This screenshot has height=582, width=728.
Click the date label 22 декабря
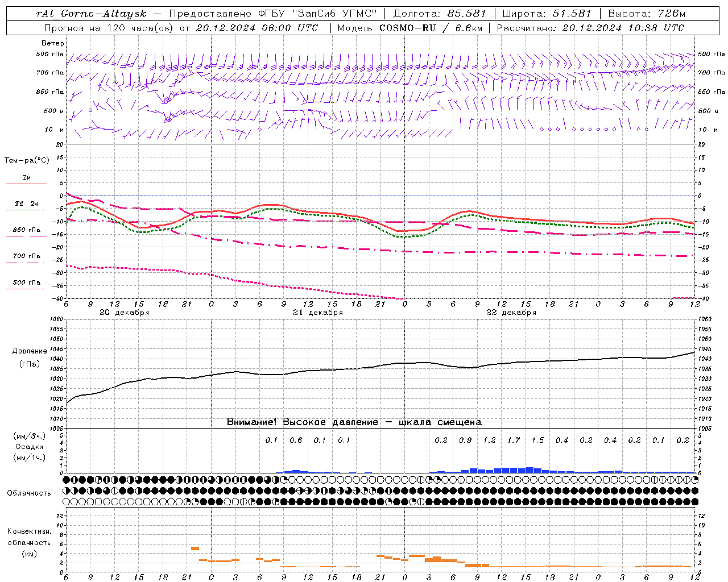(x=511, y=313)
